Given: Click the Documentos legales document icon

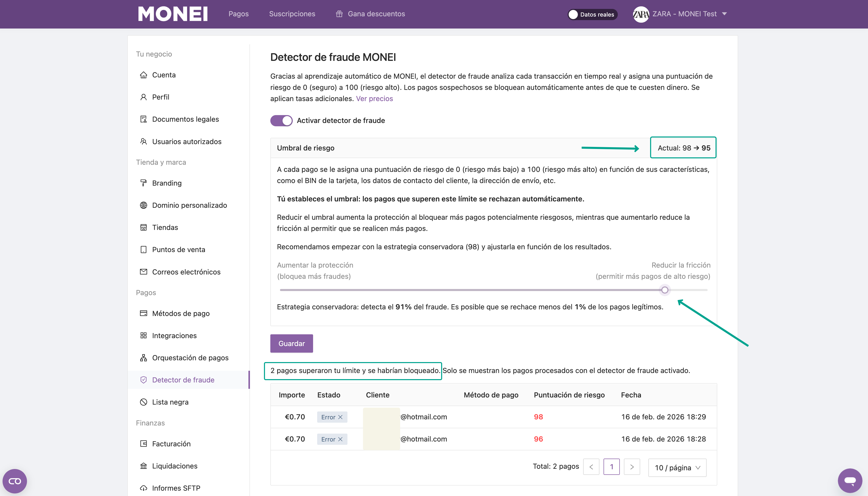Looking at the screenshot, I should tap(143, 119).
